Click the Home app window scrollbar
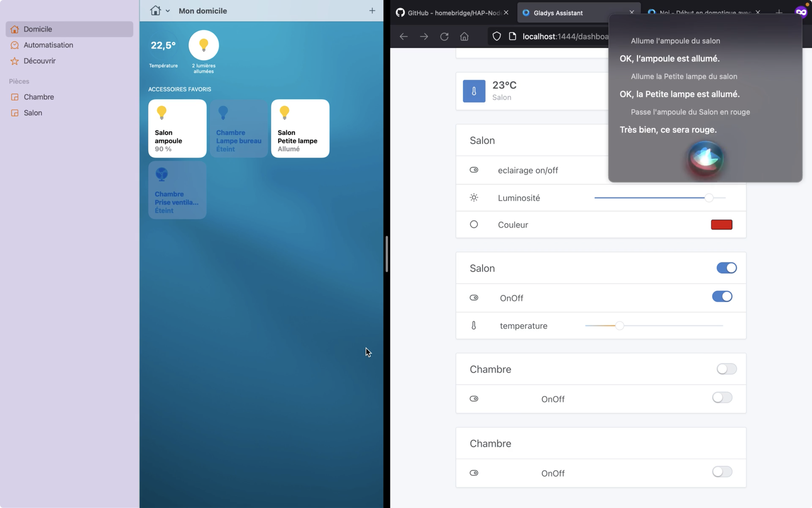812x508 pixels. (387, 254)
